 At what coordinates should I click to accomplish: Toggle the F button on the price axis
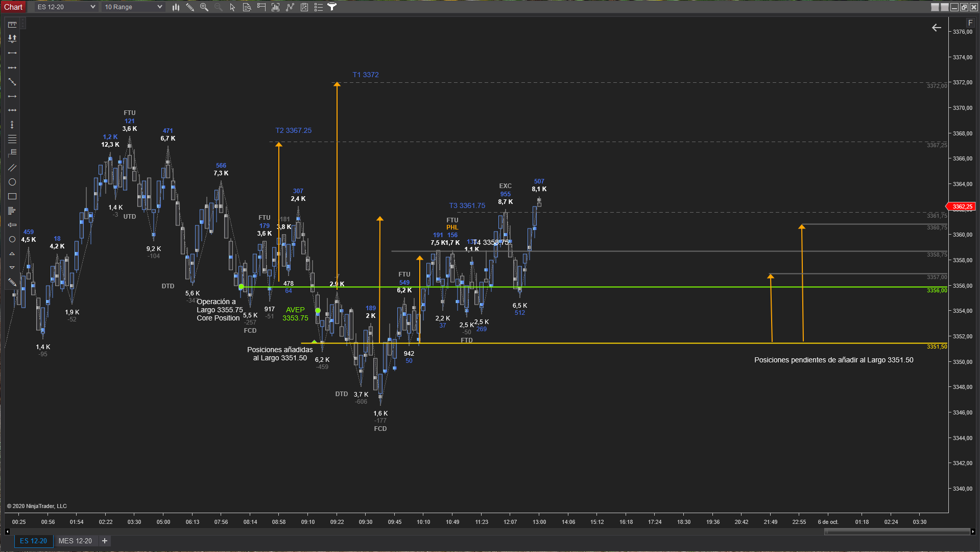pos(970,22)
